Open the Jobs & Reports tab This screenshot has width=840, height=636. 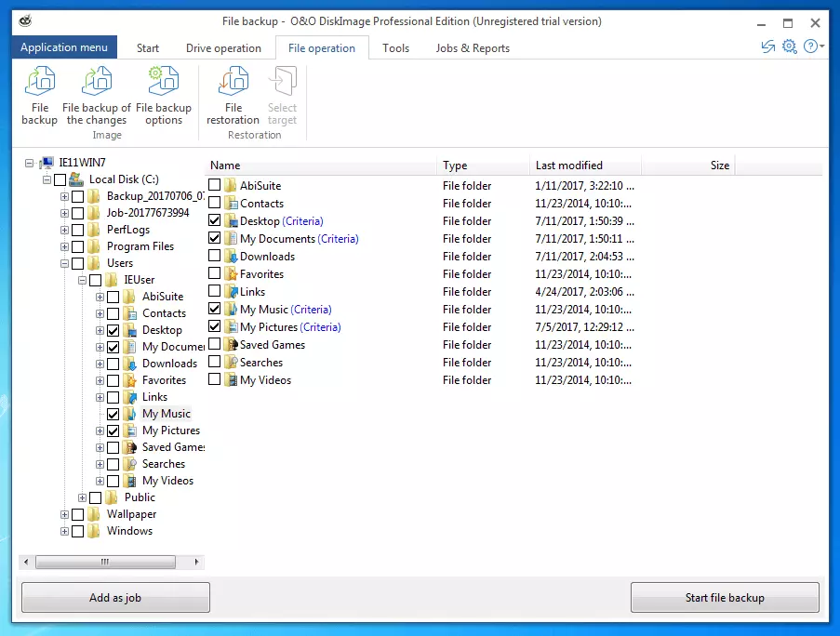(x=473, y=48)
